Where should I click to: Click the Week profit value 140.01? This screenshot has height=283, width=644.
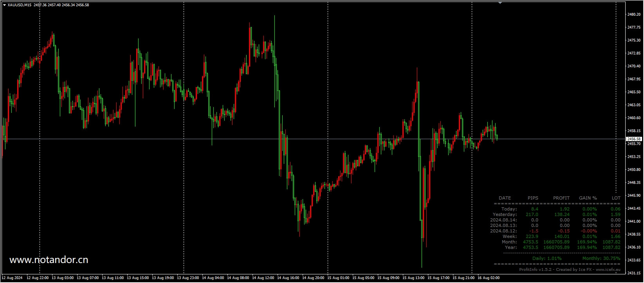click(562, 236)
